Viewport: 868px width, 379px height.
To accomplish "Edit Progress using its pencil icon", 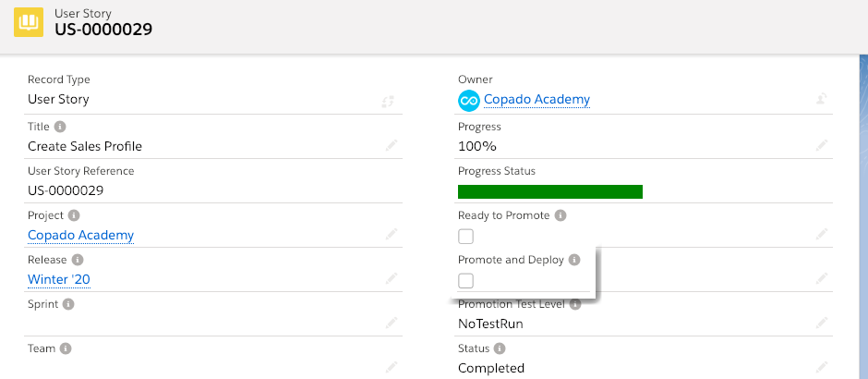I will 821,146.
